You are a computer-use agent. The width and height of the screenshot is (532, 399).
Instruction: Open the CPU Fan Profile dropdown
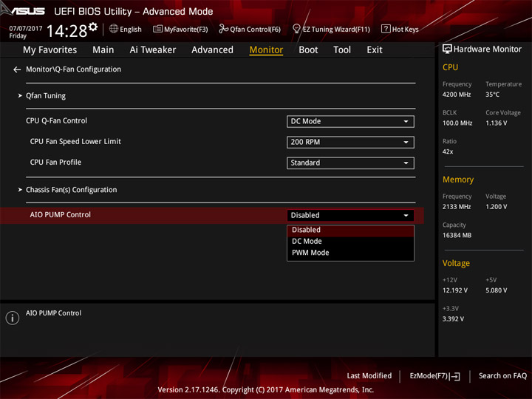(350, 163)
